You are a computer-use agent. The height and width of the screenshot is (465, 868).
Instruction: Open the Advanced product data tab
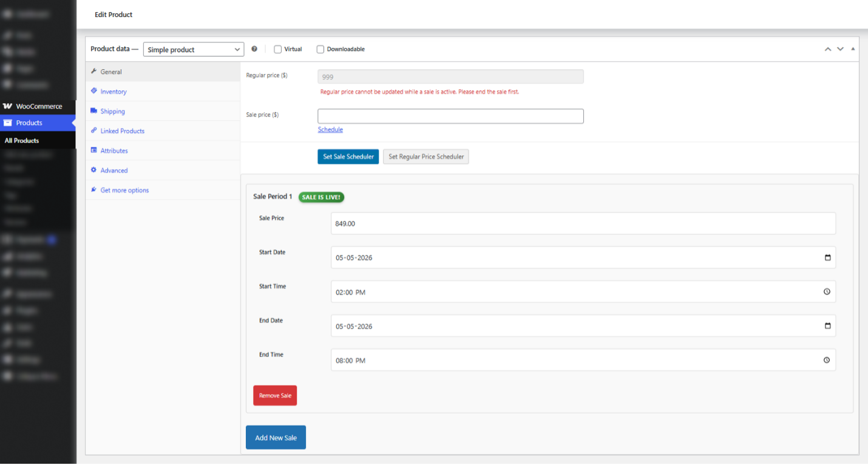(x=163, y=171)
